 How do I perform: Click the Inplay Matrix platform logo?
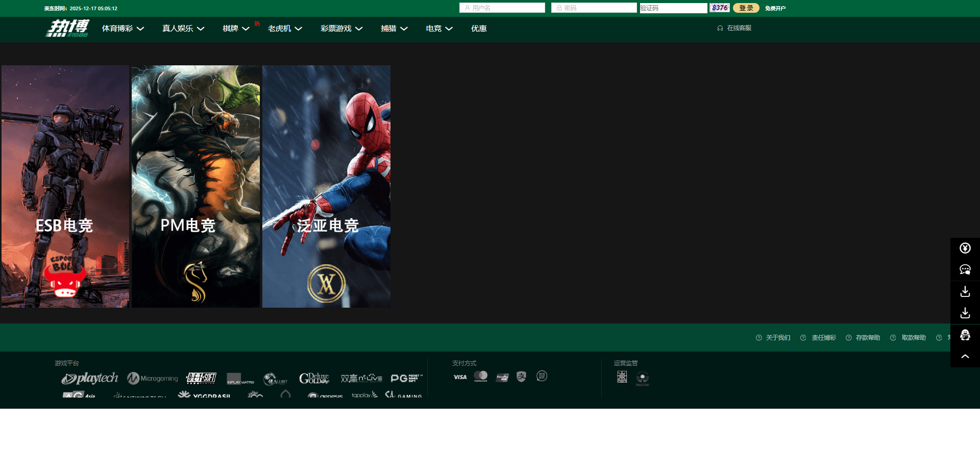[x=240, y=379]
